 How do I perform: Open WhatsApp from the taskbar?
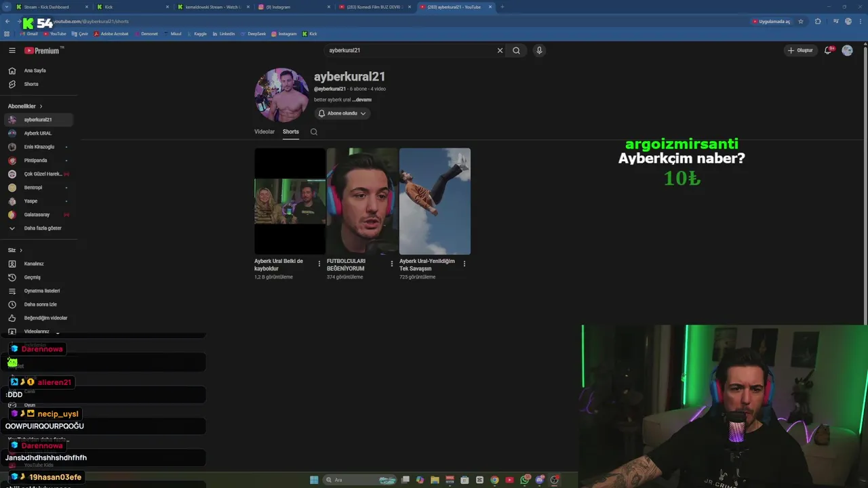click(525, 480)
